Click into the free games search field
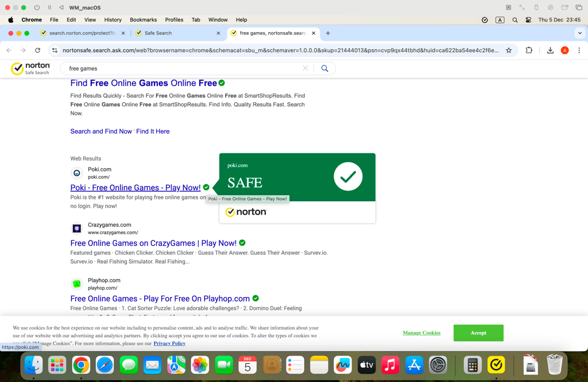The image size is (588, 382). [184, 68]
